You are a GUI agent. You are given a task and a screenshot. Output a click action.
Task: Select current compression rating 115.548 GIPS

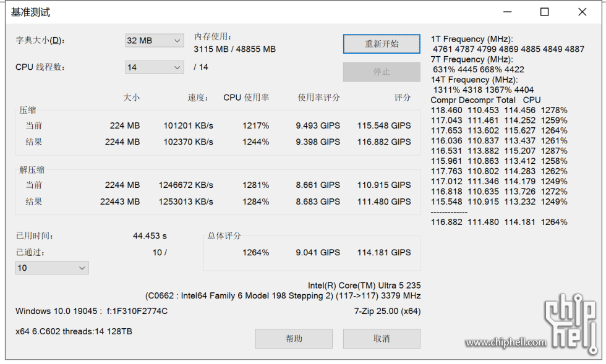pyautogui.click(x=384, y=125)
